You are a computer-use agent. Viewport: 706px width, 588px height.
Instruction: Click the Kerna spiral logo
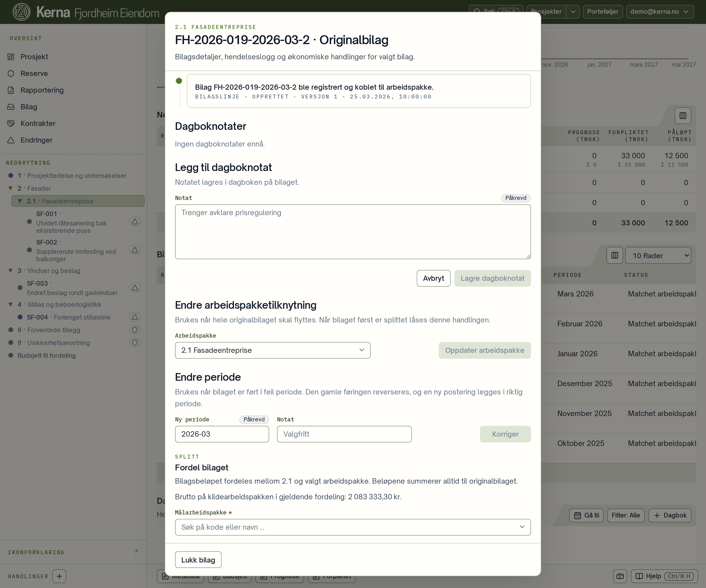tap(21, 12)
